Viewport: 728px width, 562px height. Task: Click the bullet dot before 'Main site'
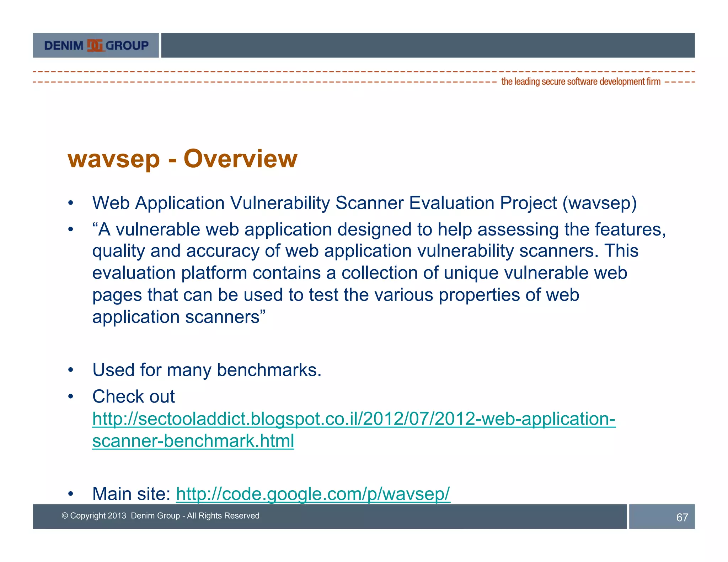click(71, 494)
